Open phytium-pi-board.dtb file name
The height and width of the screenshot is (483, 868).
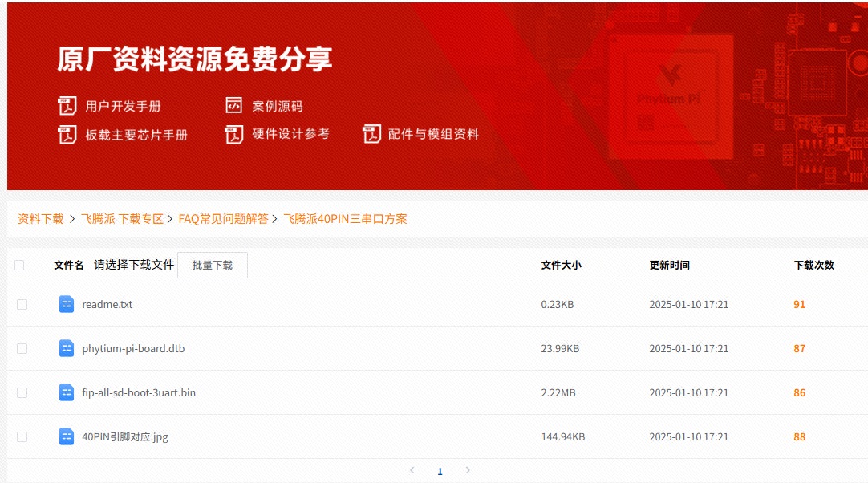(x=133, y=348)
